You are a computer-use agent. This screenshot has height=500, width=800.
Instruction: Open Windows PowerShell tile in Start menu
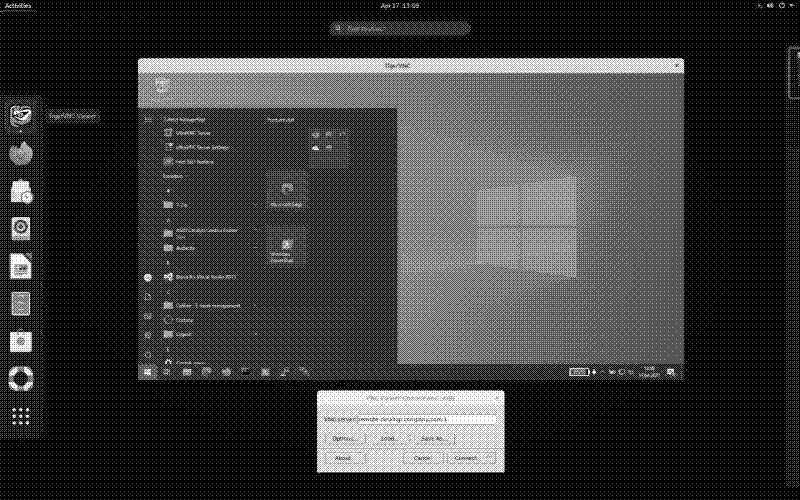point(287,246)
